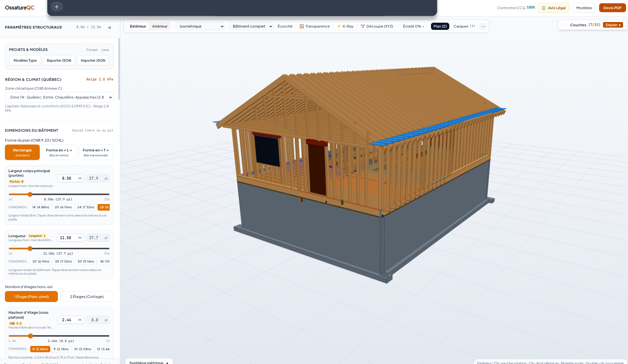Viewport: 628px width, 364px height.
Task: Choose 2 Étages (Cottage) option
Action: pos(87,297)
